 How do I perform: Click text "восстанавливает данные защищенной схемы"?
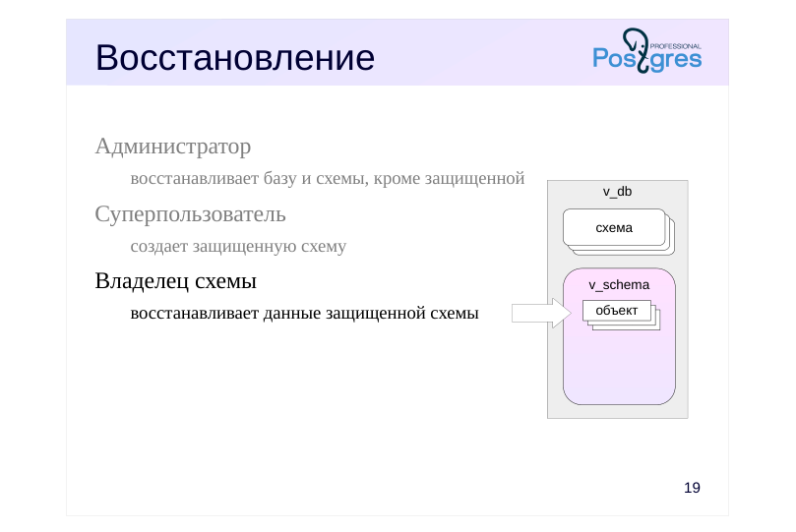[x=305, y=313]
